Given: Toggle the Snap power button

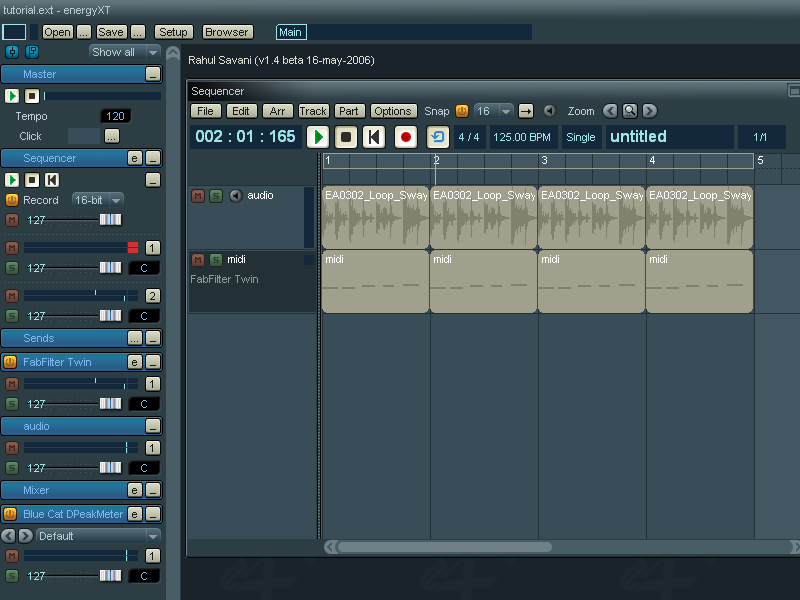Looking at the screenshot, I should [x=462, y=111].
